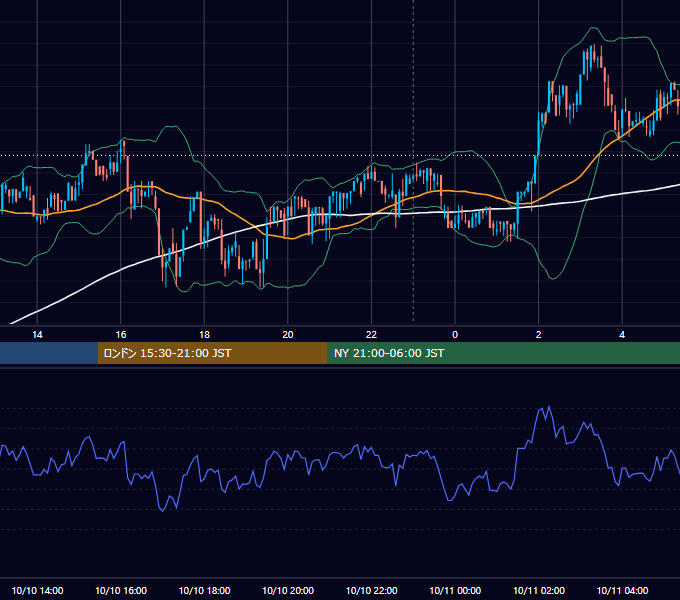The height and width of the screenshot is (600, 680).
Task: Click the hour 0 axis label
Action: tap(455, 335)
